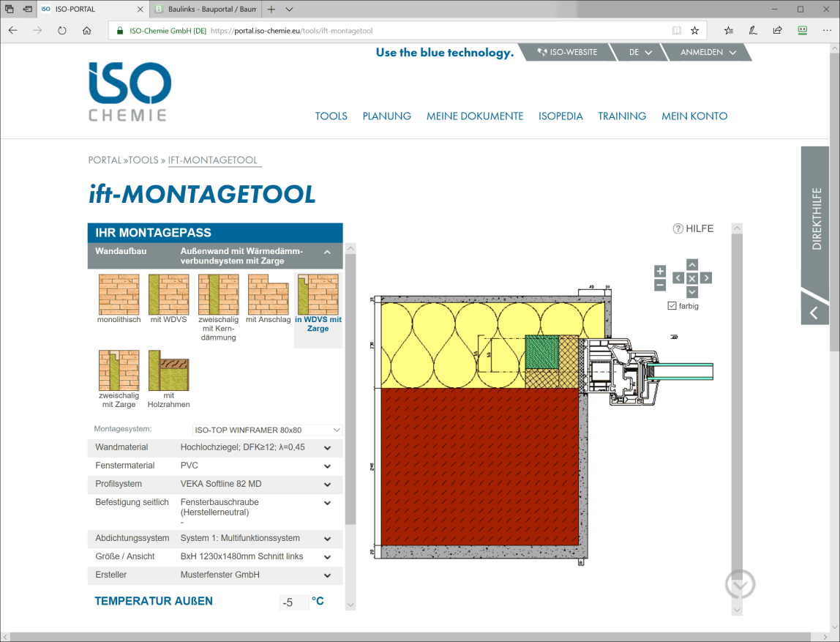Expand the Ersteller row
Screen dimensions: 840x642
[327, 575]
